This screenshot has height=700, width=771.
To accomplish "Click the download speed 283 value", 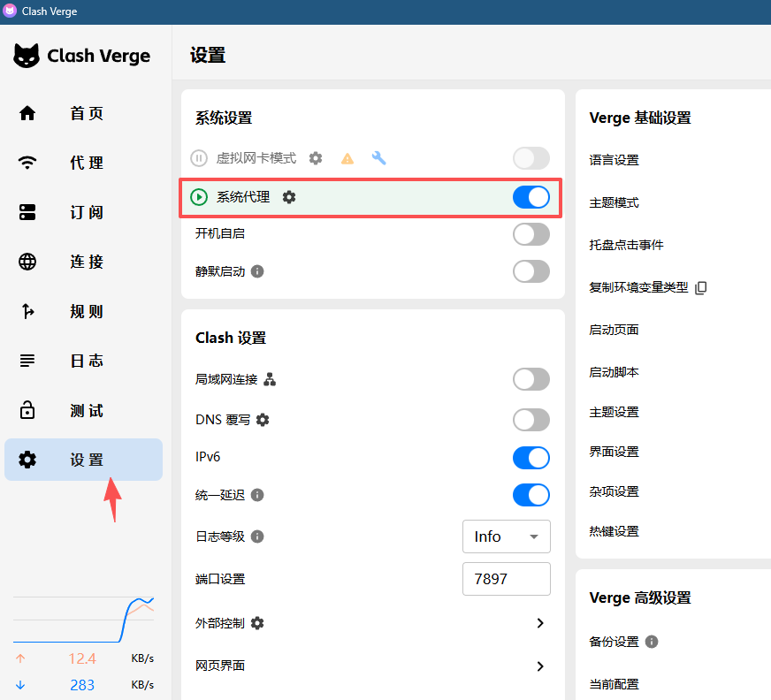I will click(x=82, y=685).
